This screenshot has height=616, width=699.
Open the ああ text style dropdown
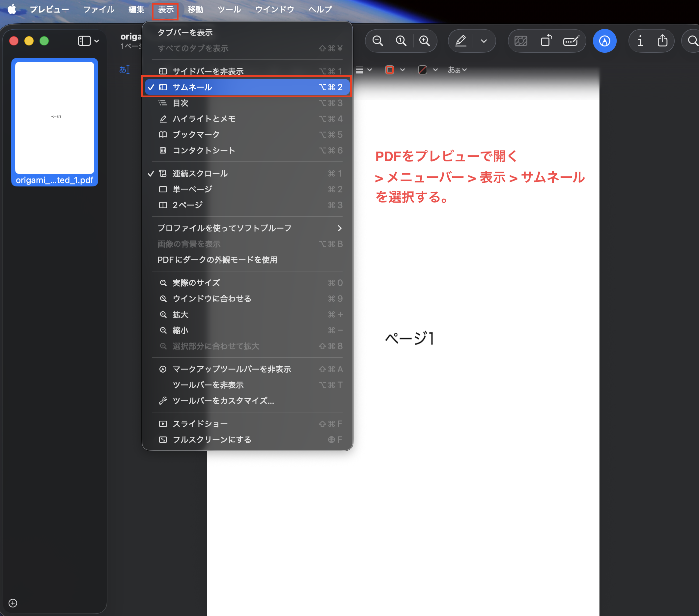pyautogui.click(x=457, y=70)
